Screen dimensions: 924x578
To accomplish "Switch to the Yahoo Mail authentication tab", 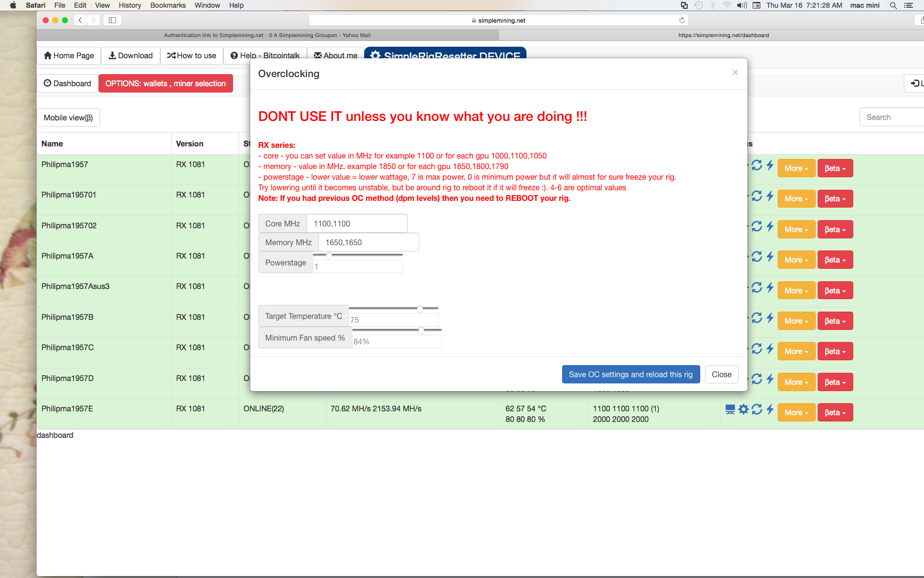I will point(267,35).
